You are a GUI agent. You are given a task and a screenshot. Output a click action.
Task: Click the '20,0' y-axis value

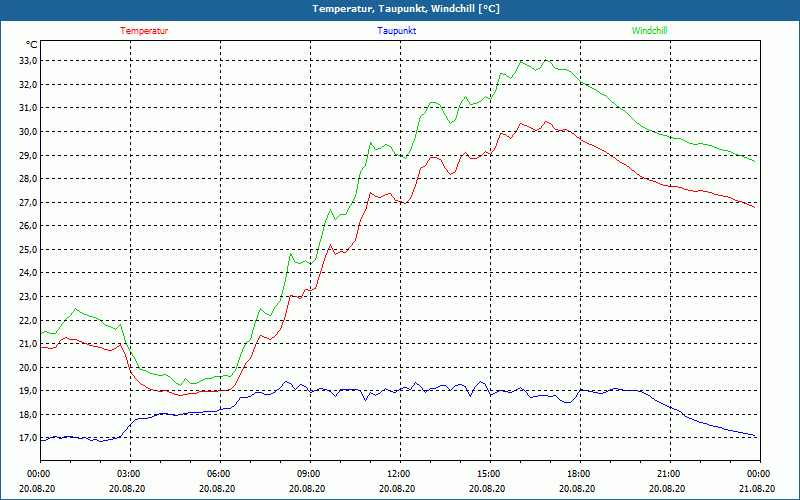pos(28,367)
